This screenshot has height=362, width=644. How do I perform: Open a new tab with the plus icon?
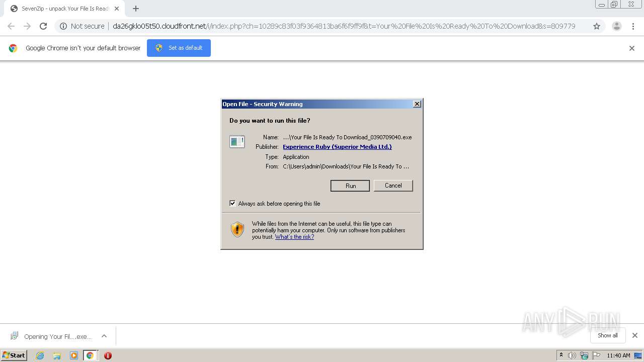pos(136,9)
